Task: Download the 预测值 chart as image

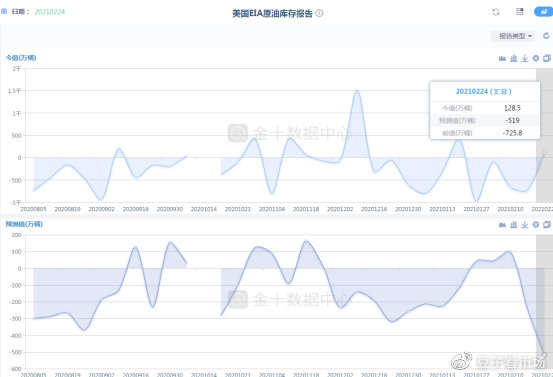Action: pyautogui.click(x=525, y=225)
